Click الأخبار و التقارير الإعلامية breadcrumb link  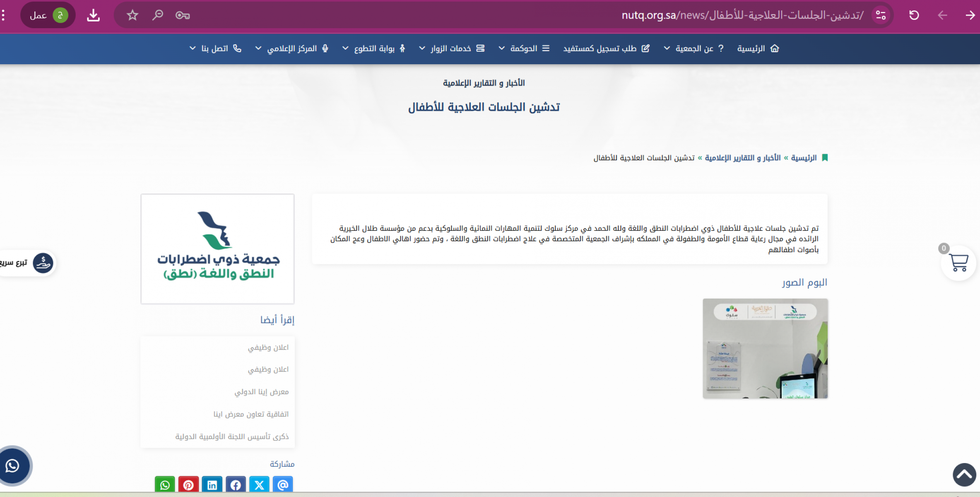[743, 158]
